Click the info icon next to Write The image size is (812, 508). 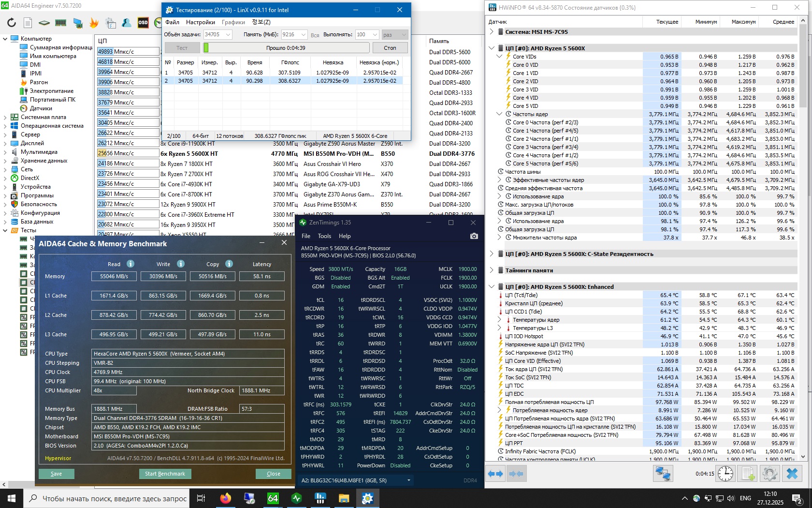tap(181, 264)
